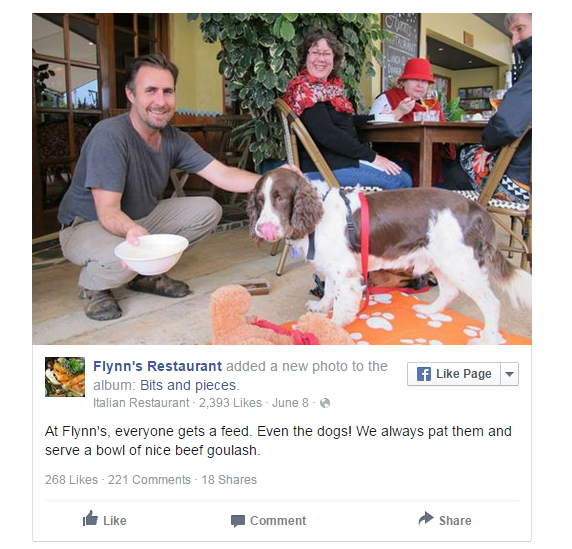The width and height of the screenshot is (572, 549).
Task: Click the thumbs-up Like icon
Action: point(90,518)
